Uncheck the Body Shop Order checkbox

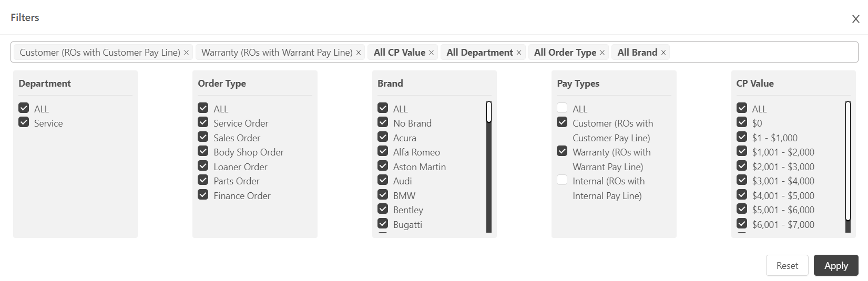point(203,151)
